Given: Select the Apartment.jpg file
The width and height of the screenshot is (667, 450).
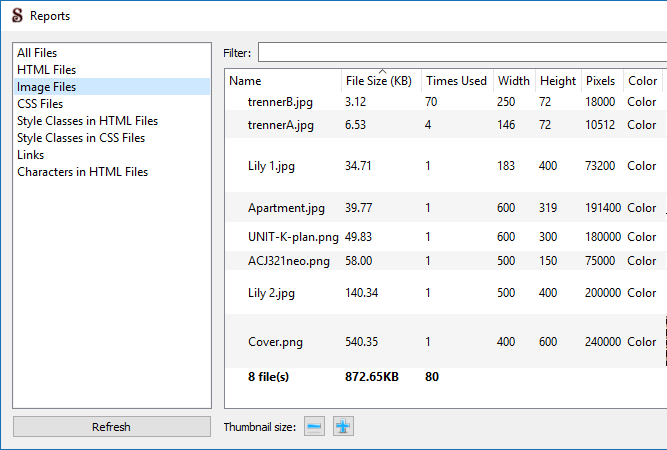Looking at the screenshot, I should pyautogui.click(x=286, y=208).
